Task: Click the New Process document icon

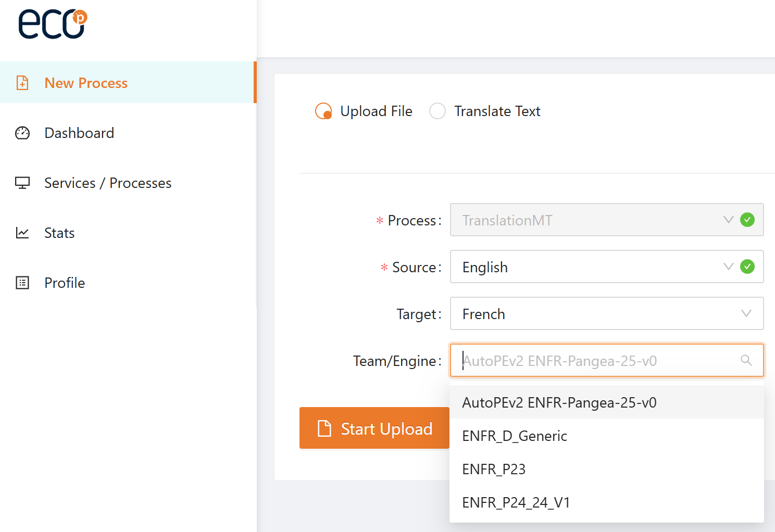Action: [x=22, y=83]
